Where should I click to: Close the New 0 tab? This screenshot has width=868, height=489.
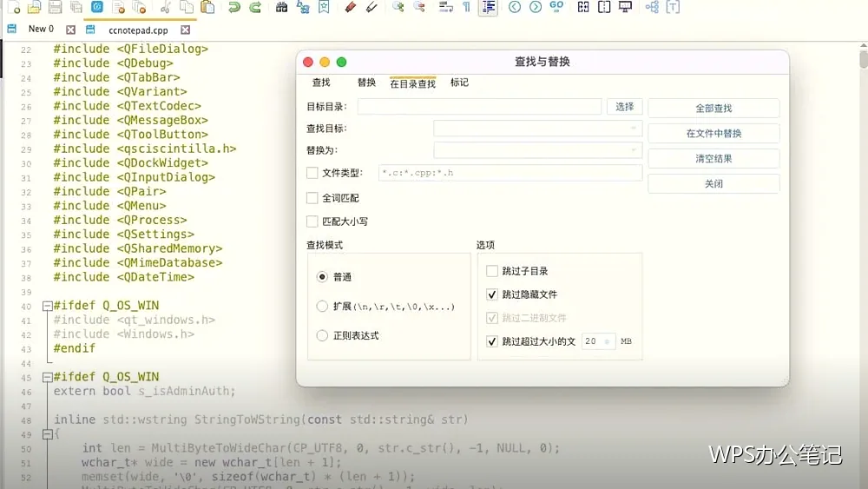click(70, 30)
